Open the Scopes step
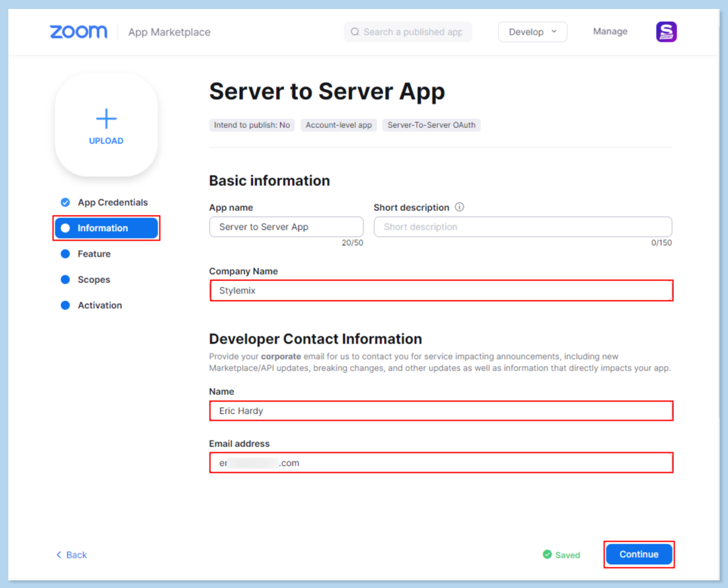The height and width of the screenshot is (588, 728). (94, 280)
